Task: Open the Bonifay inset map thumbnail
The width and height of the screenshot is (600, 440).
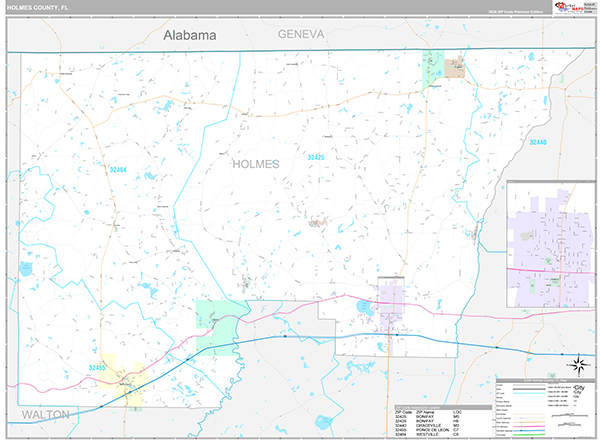Action: tap(551, 244)
